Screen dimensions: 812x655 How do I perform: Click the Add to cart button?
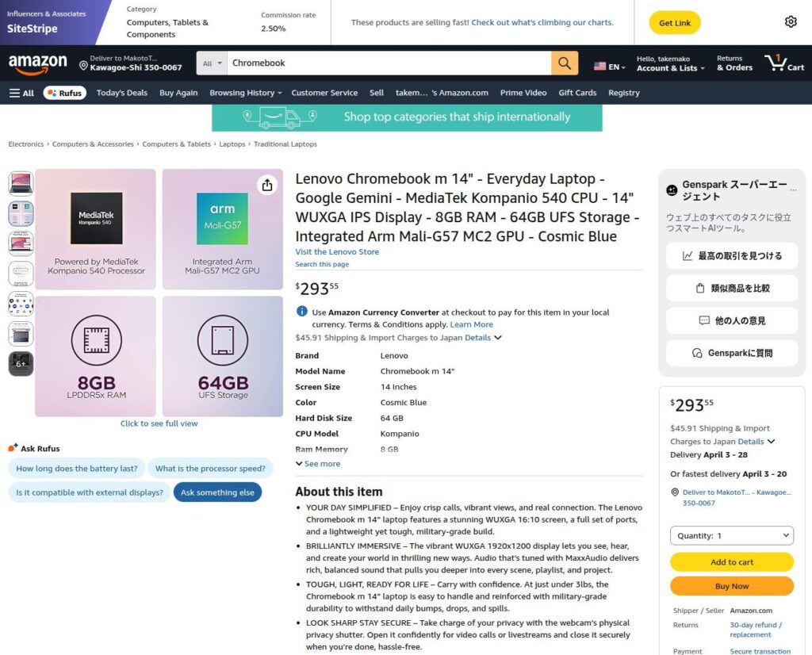731,562
